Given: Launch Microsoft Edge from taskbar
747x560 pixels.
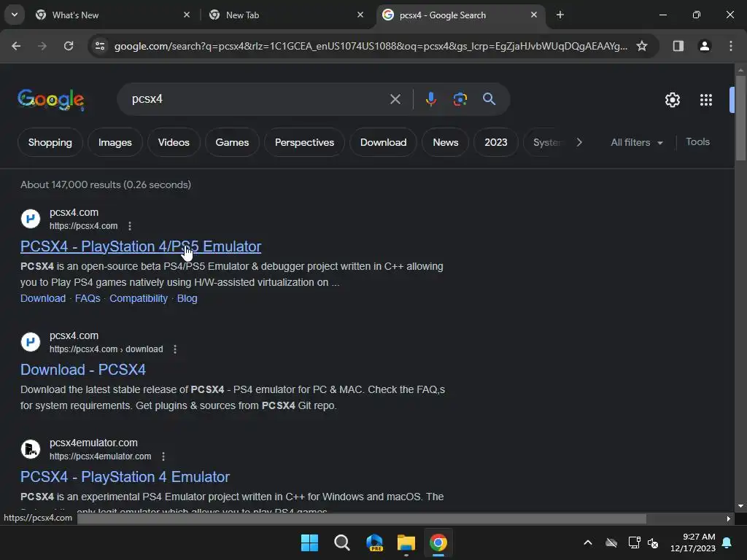Looking at the screenshot, I should 374,542.
